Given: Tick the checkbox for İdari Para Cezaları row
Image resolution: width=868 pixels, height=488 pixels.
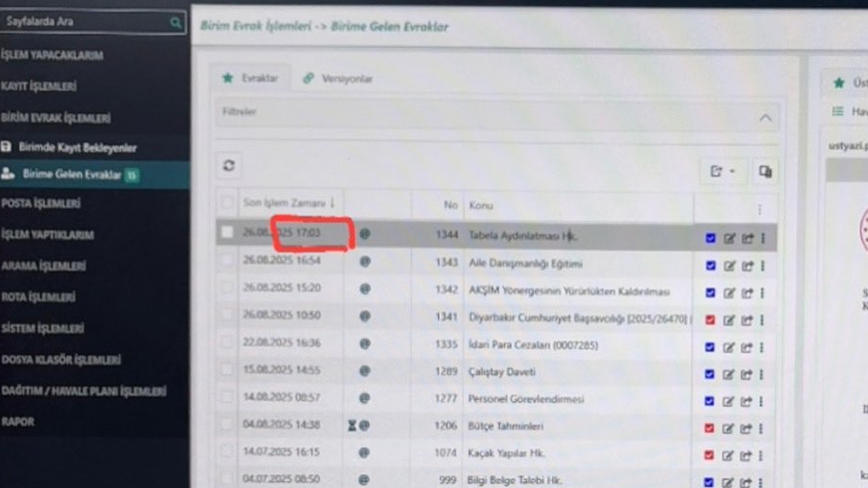Looking at the screenshot, I should pyautogui.click(x=227, y=342).
